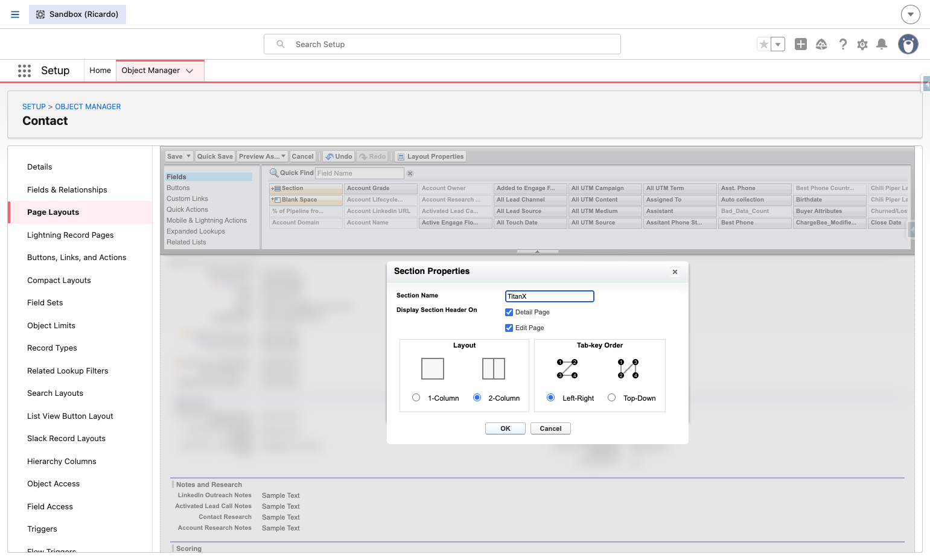Screen dimensions: 930x560
Task: Click the SETUP breadcrumb link
Action: click(x=34, y=107)
